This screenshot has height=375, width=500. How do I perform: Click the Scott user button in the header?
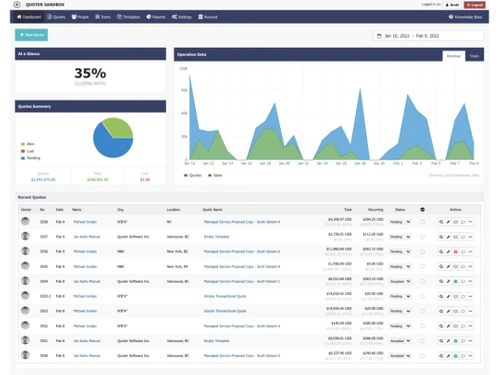[452, 5]
